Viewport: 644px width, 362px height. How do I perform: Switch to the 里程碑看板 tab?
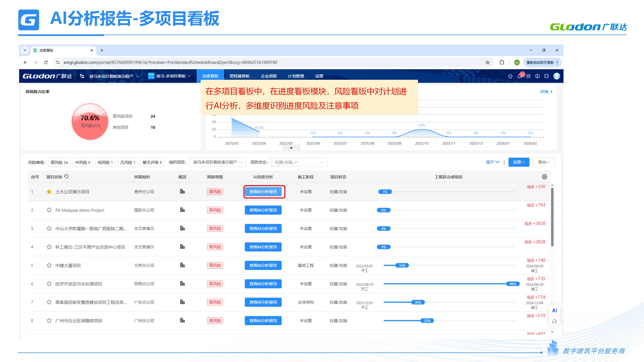[239, 76]
